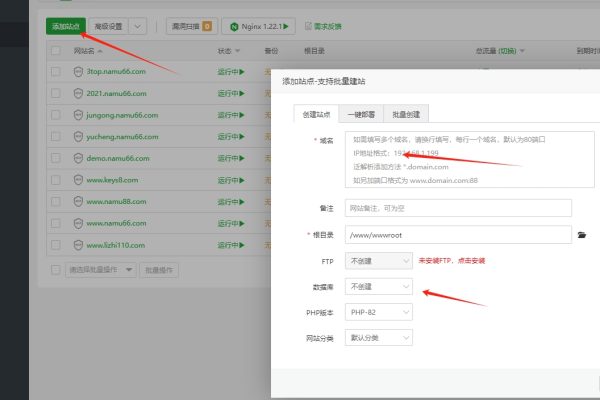Check the box for demo.namu66.com

pyautogui.click(x=56, y=158)
